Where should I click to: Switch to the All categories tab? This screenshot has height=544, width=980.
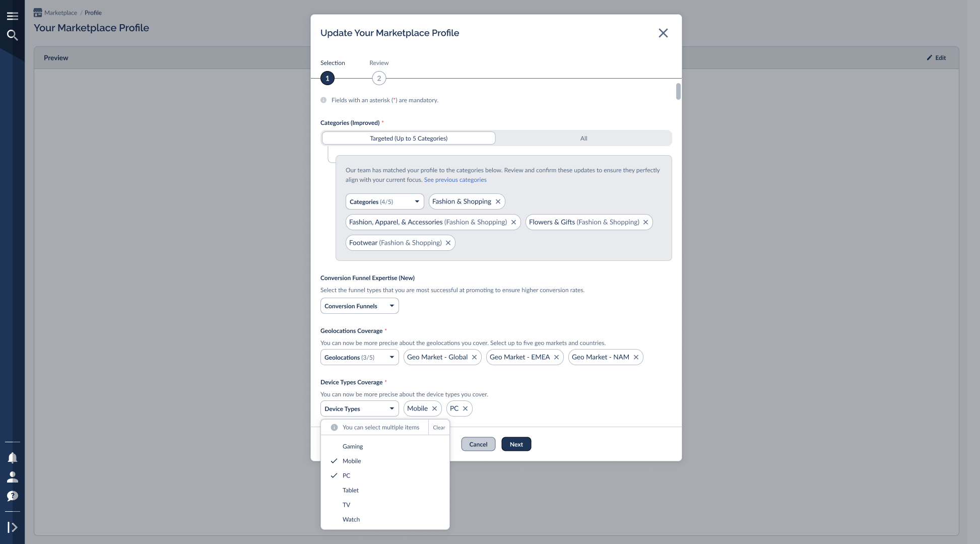coord(583,138)
